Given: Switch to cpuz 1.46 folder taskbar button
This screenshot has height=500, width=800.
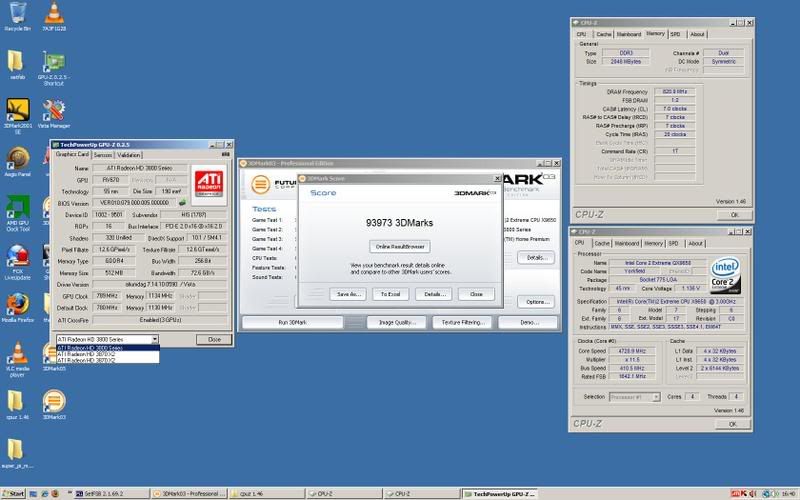Looking at the screenshot, I should tap(266, 494).
